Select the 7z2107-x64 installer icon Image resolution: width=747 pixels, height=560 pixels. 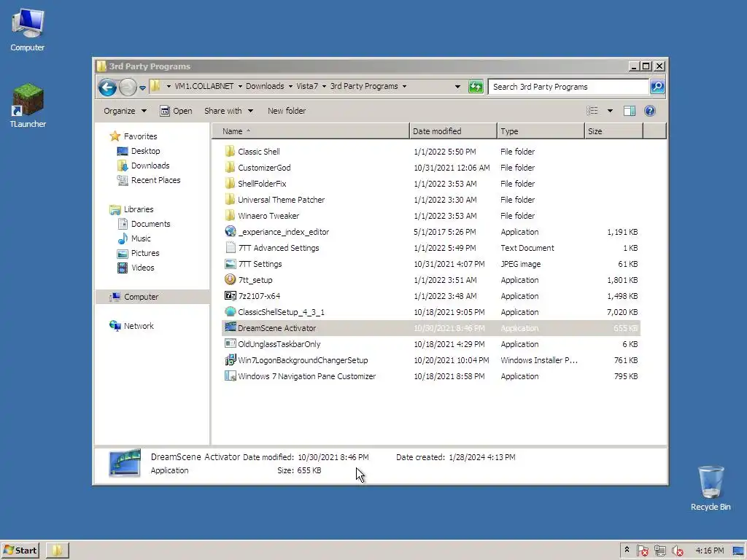(230, 296)
